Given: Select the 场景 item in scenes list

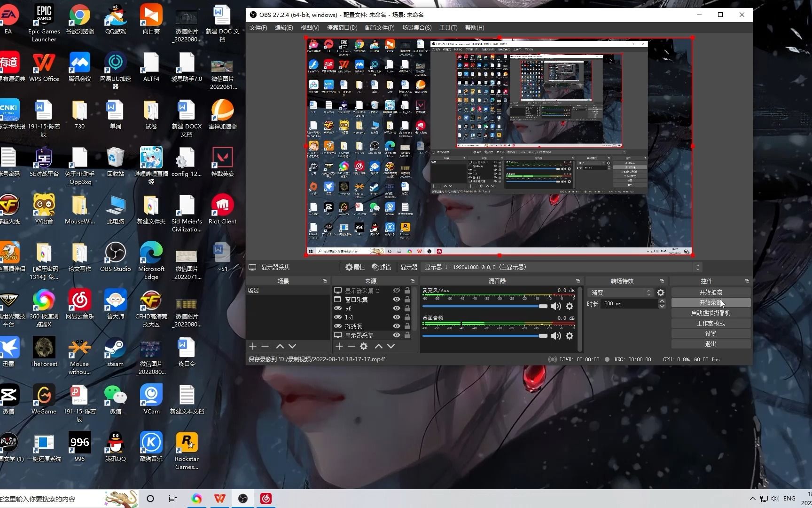Looking at the screenshot, I should pos(288,291).
